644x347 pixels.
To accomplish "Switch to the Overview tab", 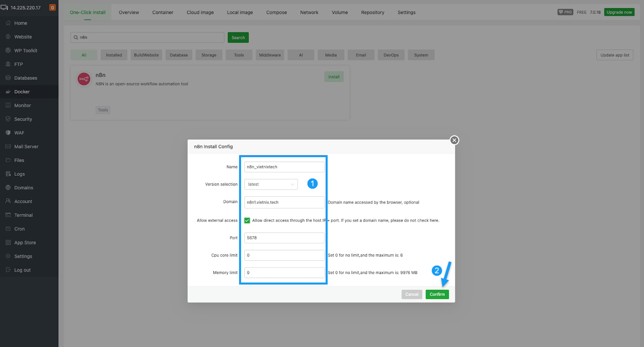I will point(129,12).
